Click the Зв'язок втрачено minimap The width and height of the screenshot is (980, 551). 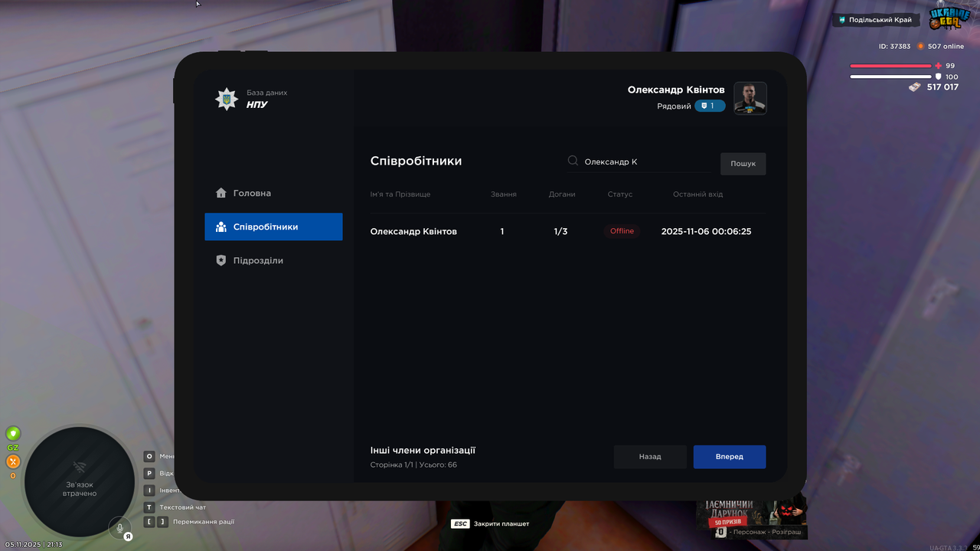[x=80, y=482]
